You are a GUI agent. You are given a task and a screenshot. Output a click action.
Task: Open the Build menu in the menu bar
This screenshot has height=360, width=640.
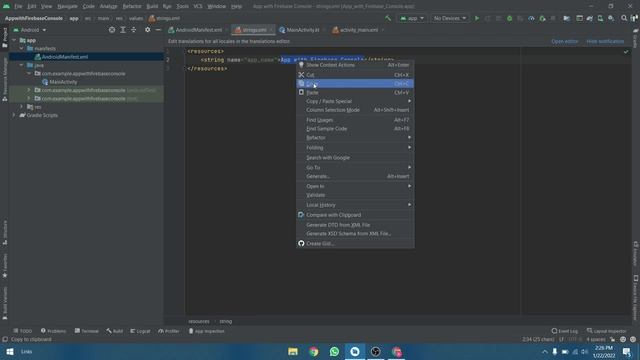152,6
